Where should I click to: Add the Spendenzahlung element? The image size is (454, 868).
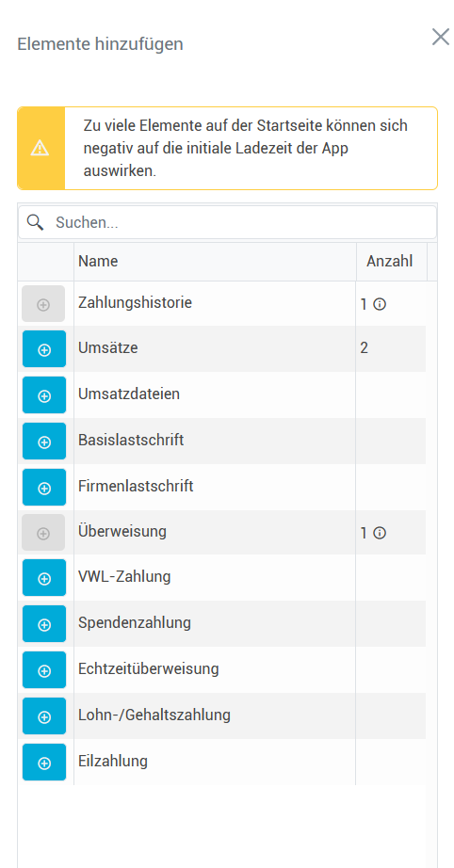[x=44, y=624]
